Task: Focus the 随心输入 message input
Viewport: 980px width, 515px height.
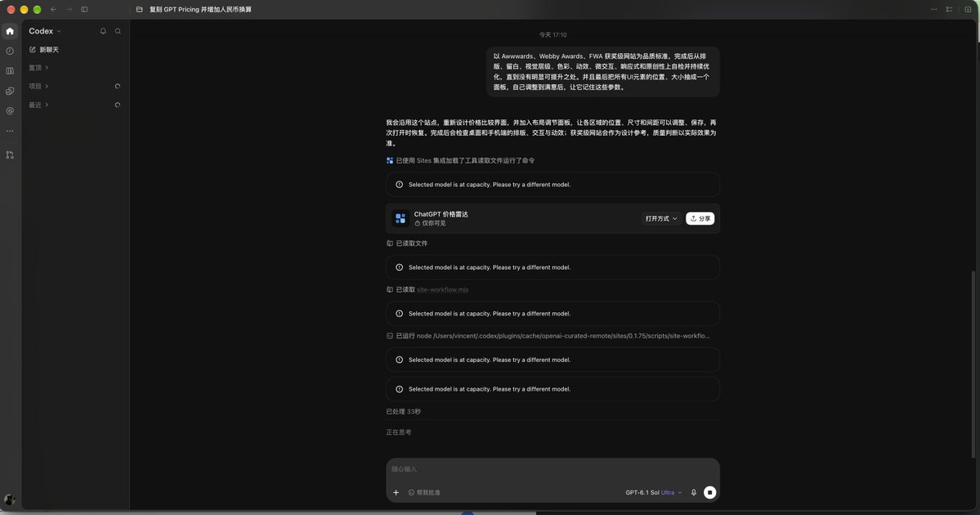Action: coord(553,468)
